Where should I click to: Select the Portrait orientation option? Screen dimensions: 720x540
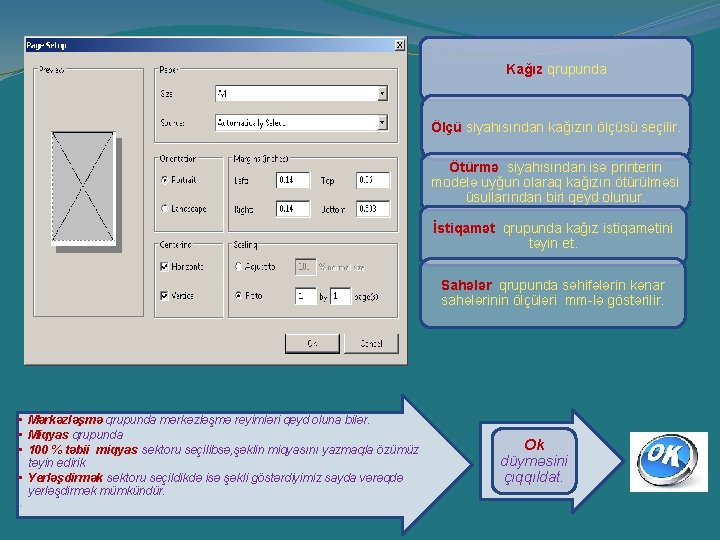[x=164, y=180]
